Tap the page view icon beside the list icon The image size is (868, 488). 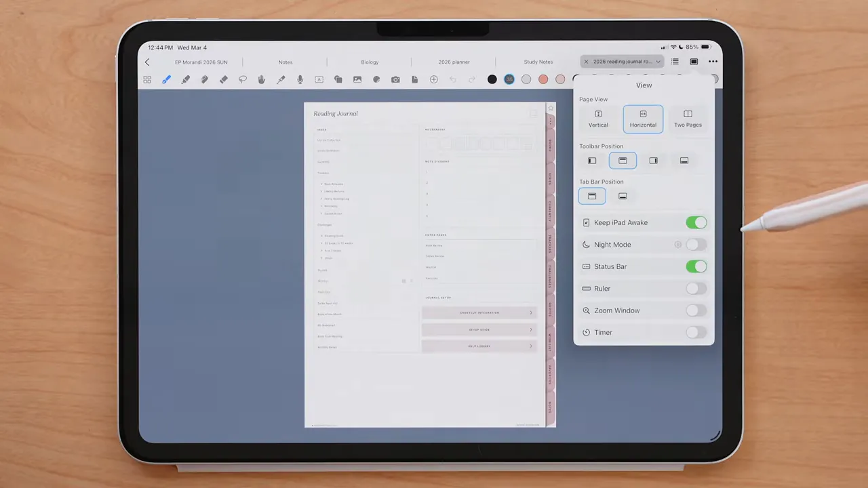point(694,62)
